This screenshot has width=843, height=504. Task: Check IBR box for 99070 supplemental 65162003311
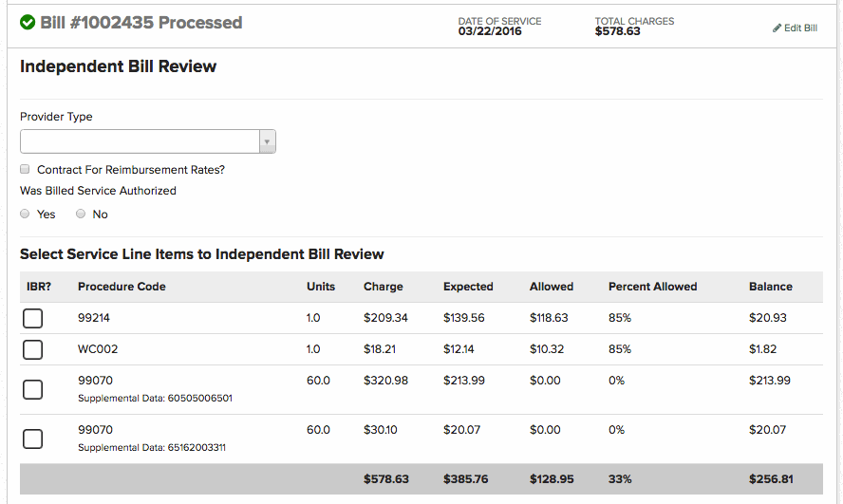point(33,439)
